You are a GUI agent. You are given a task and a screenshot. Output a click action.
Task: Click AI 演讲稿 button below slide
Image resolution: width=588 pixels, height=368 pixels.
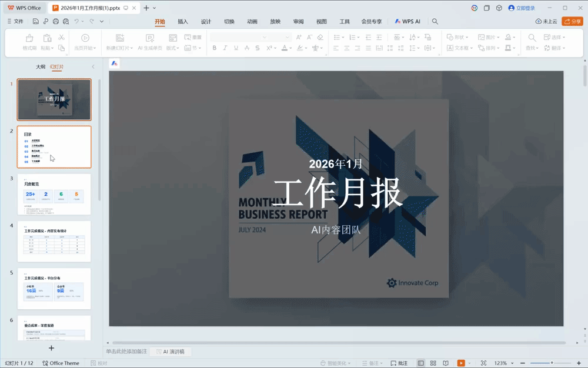(x=171, y=352)
